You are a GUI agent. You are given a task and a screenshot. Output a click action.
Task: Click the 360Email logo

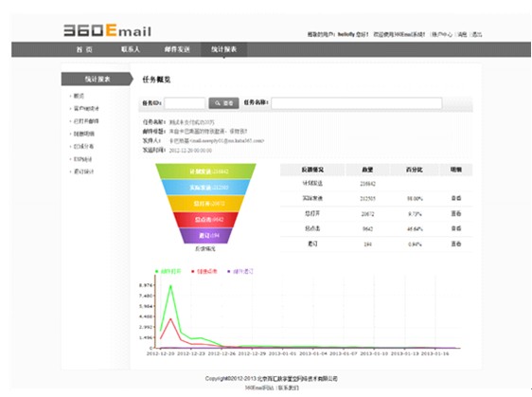tap(107, 30)
